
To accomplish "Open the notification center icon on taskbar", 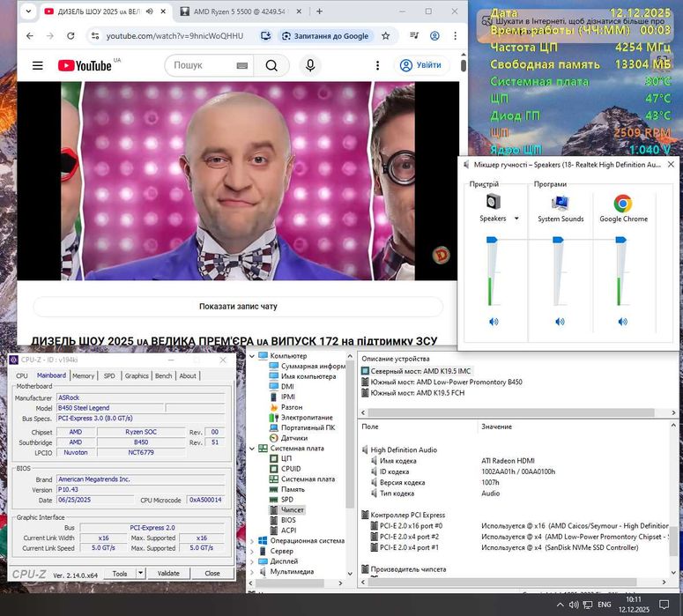I will [664, 605].
